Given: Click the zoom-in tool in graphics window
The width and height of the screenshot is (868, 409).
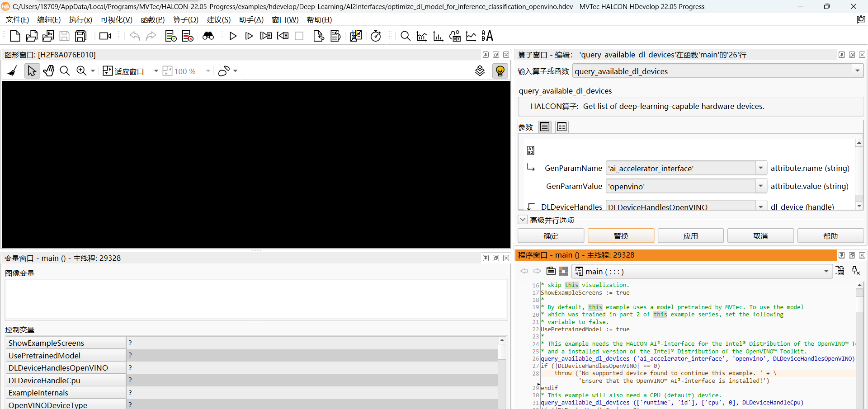Looking at the screenshot, I should pos(81,71).
